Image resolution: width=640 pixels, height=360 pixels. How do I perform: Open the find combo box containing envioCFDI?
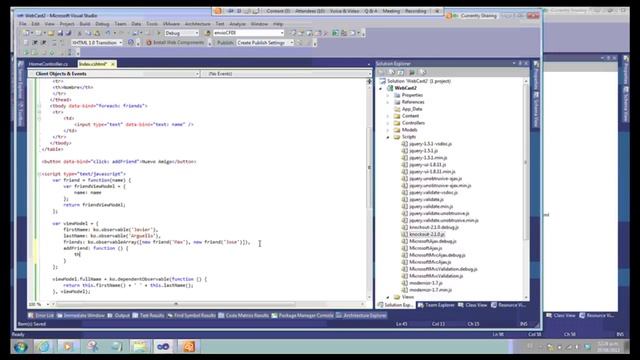pos(248,33)
